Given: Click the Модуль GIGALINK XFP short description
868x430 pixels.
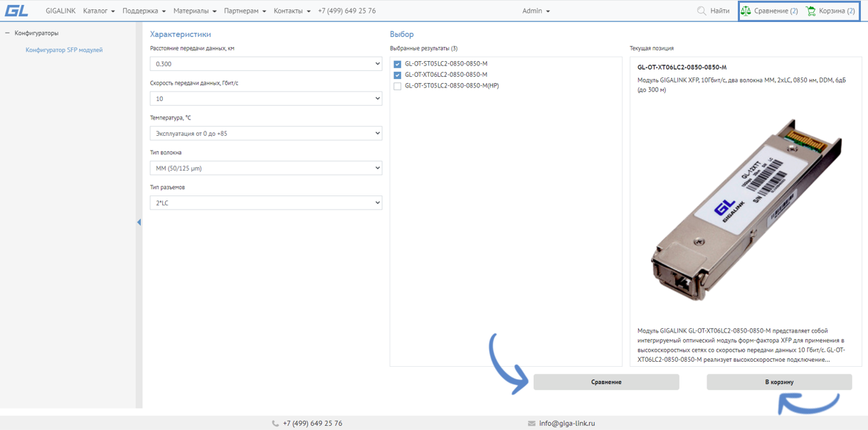Looking at the screenshot, I should tap(741, 85).
